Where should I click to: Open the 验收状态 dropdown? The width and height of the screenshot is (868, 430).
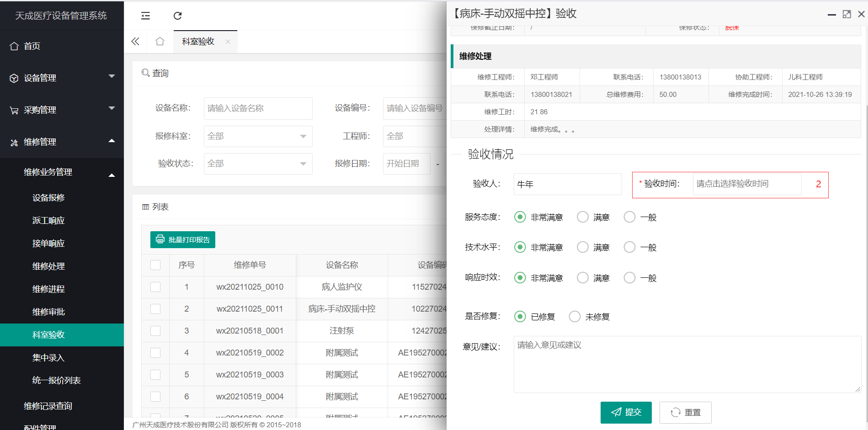(x=258, y=164)
